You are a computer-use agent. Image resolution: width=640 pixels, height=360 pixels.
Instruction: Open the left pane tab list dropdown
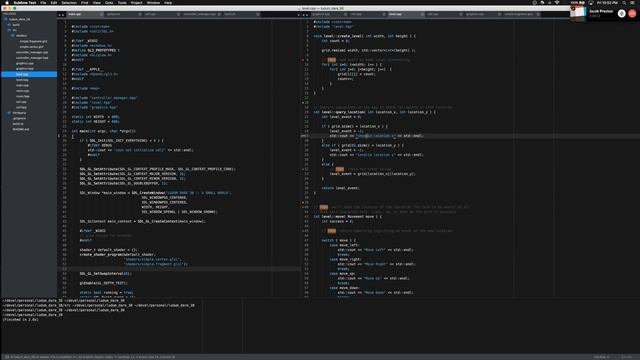[x=298, y=15]
